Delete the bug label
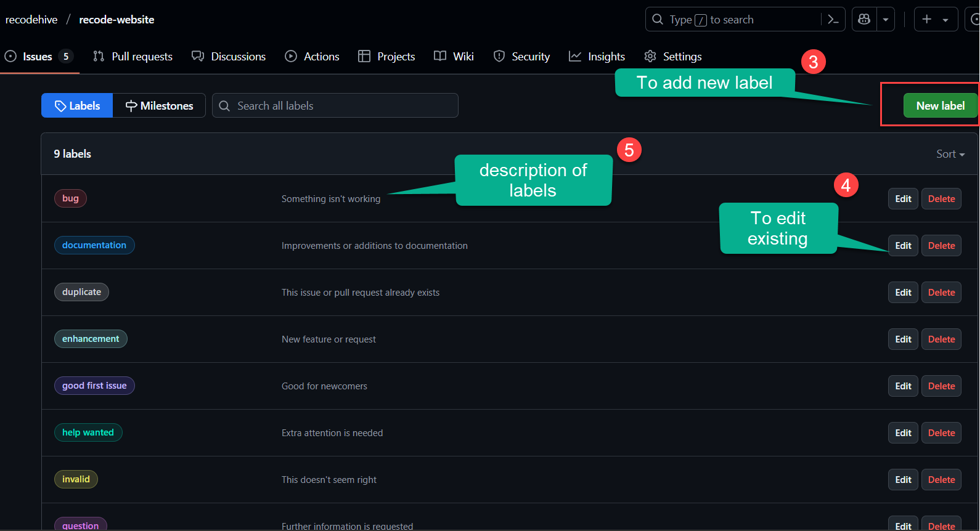Viewport: 980px width, 531px height. (x=941, y=199)
